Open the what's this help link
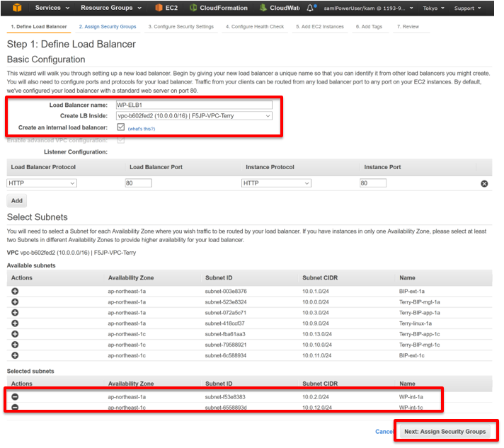This screenshot has width=504, height=448. [x=142, y=129]
